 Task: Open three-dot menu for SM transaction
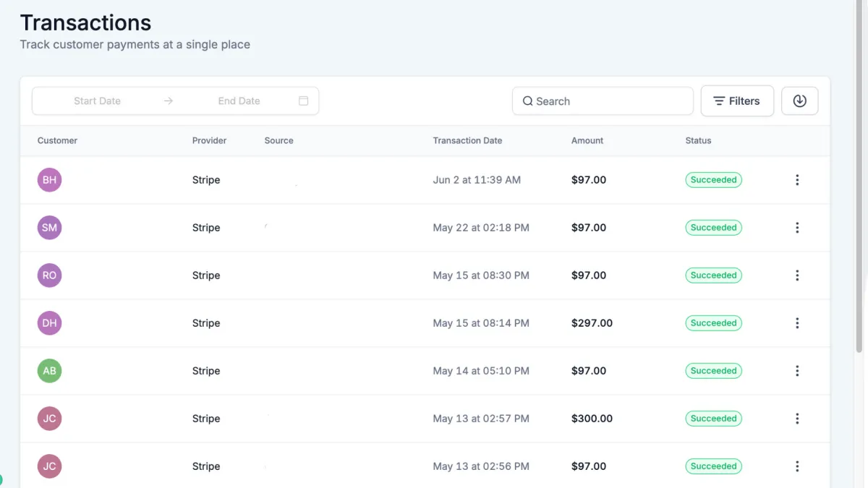797,228
